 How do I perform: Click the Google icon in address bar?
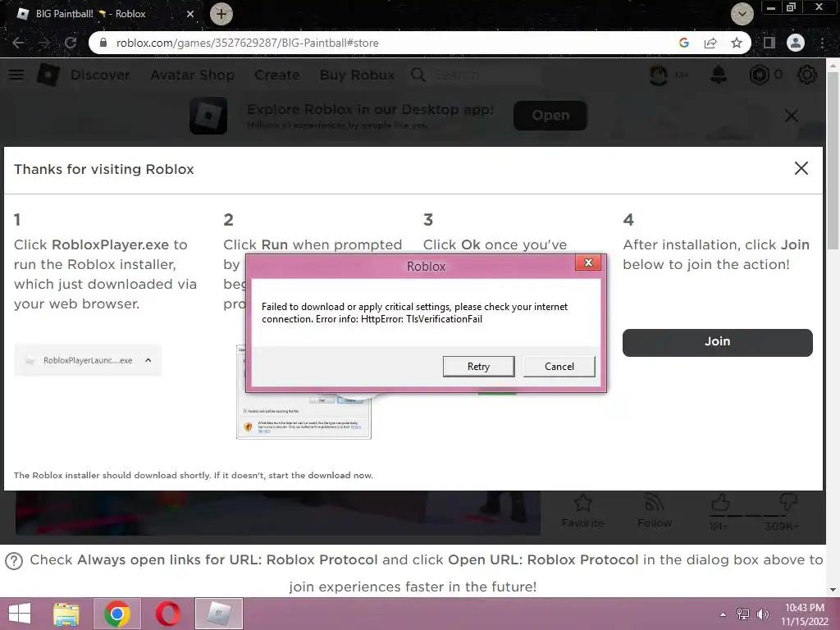(x=683, y=43)
